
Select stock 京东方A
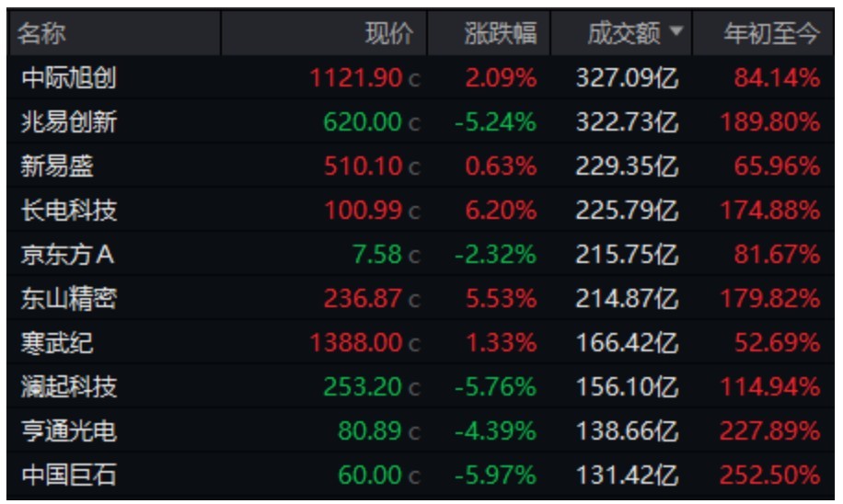tap(68, 254)
